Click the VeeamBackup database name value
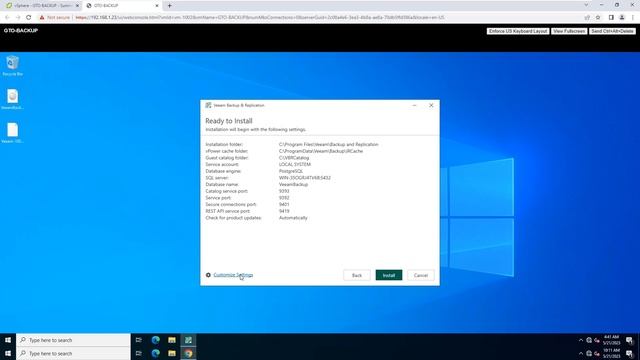 point(293,184)
